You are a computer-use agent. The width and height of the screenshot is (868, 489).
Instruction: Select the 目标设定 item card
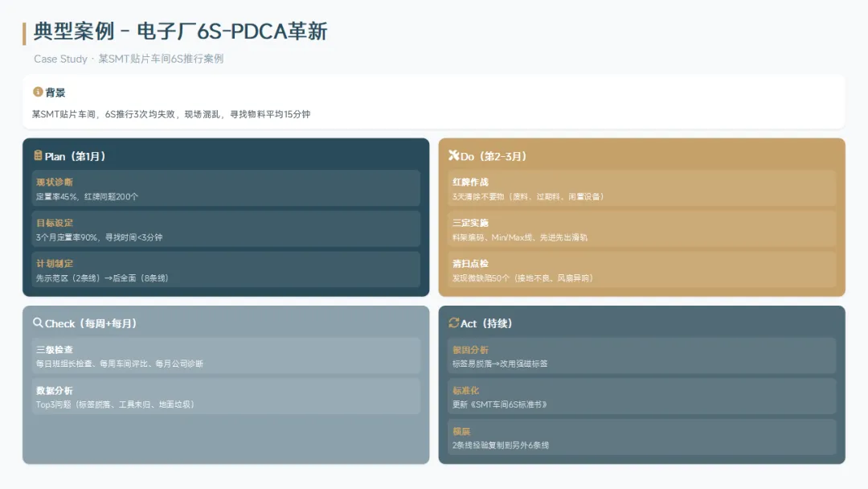[x=226, y=229]
